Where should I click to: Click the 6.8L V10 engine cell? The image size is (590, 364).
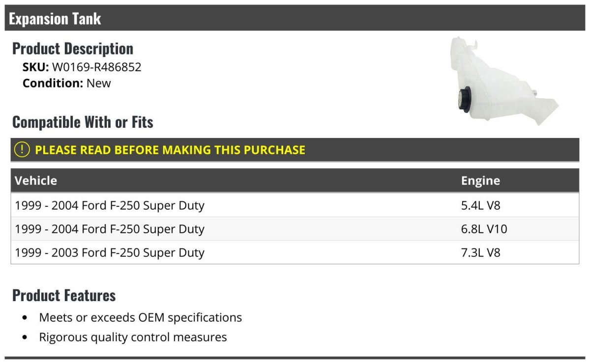[484, 229]
